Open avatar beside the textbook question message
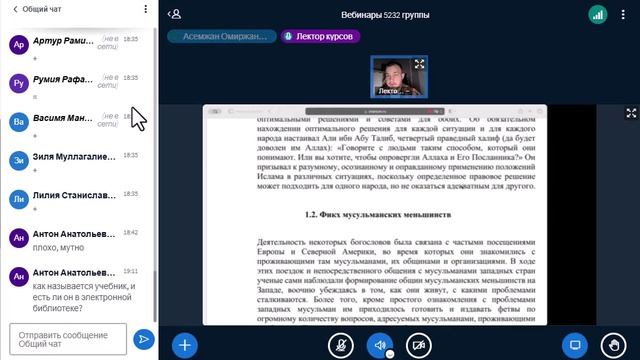Viewport: 640px width, 360px height. pyautogui.click(x=19, y=277)
